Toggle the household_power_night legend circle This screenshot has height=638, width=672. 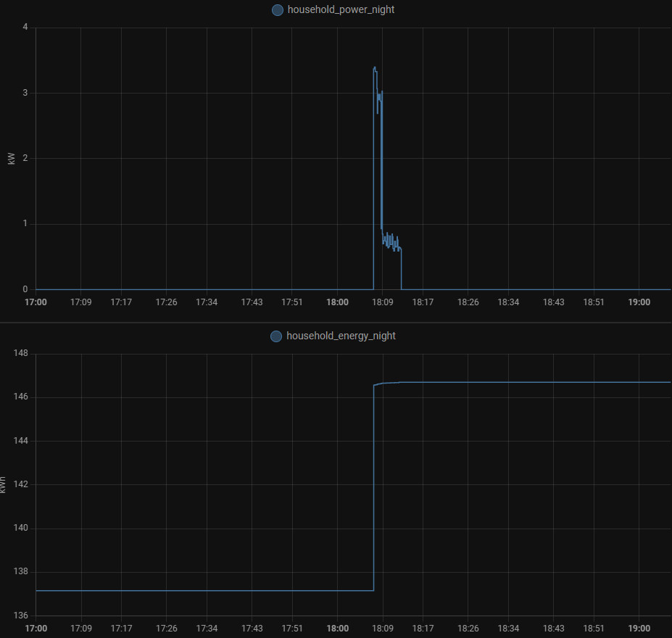[x=277, y=10]
